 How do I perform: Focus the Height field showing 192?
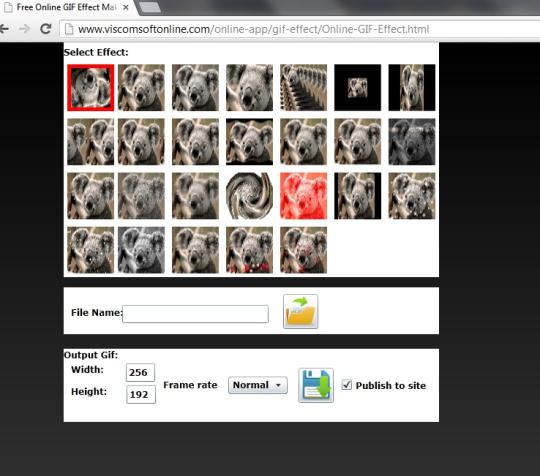point(141,394)
